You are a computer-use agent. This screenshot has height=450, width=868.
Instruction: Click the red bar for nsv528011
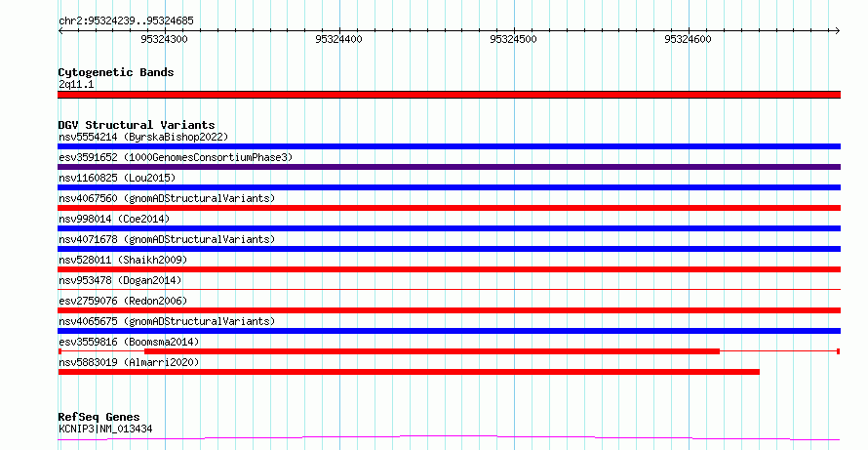[x=449, y=269]
